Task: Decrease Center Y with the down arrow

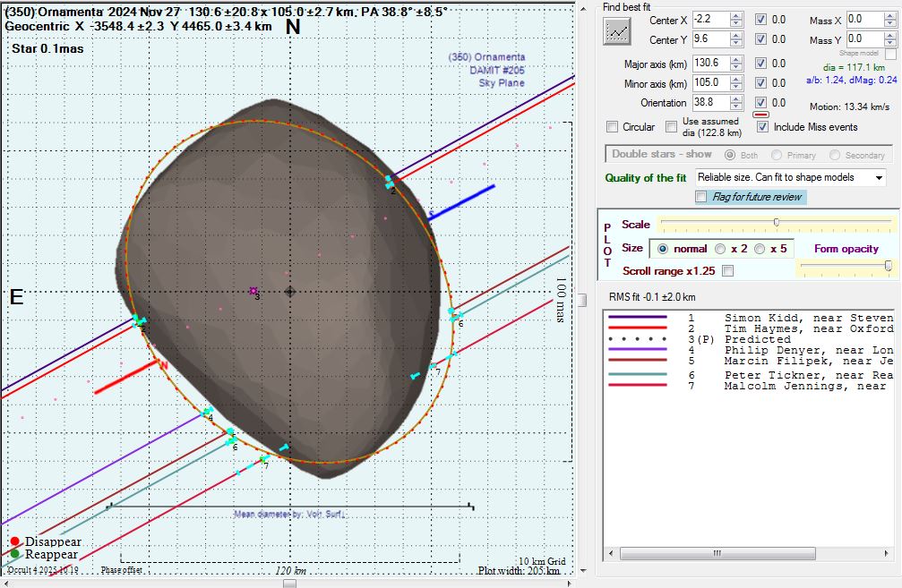Action: [x=736, y=44]
